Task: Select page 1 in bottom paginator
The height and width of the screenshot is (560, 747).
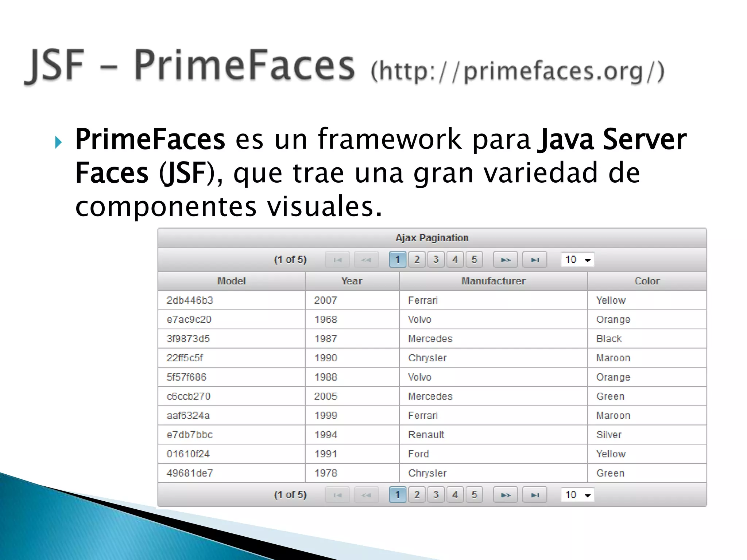Action: tap(398, 495)
